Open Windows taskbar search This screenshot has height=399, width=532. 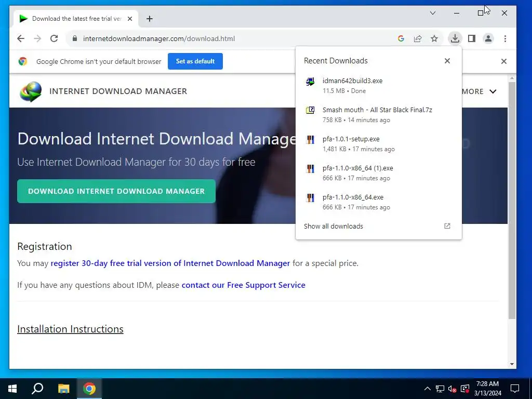pyautogui.click(x=37, y=389)
